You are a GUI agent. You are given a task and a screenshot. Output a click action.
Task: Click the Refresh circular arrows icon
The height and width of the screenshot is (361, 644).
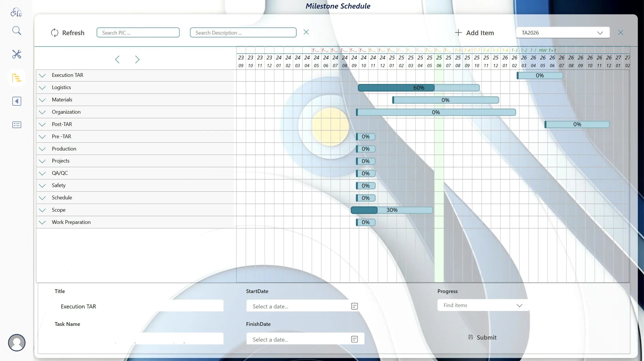(x=55, y=33)
